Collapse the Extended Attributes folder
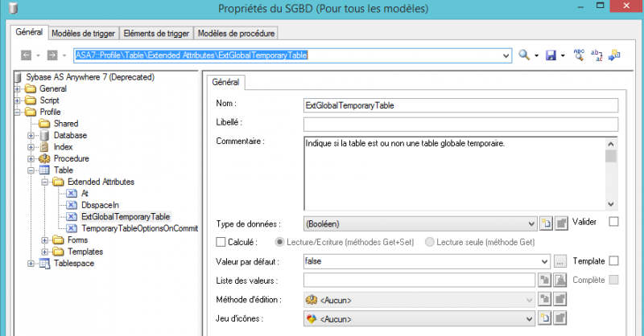Screen dimensions: 644x336 pos(45,182)
